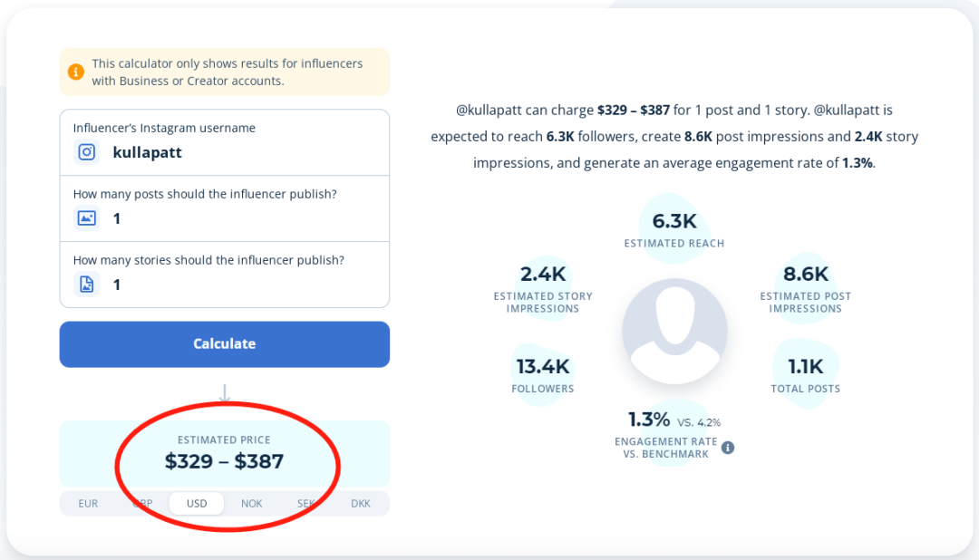Click the Business or Creator accounts notice text
This screenshot has height=560, width=979.
point(228,72)
